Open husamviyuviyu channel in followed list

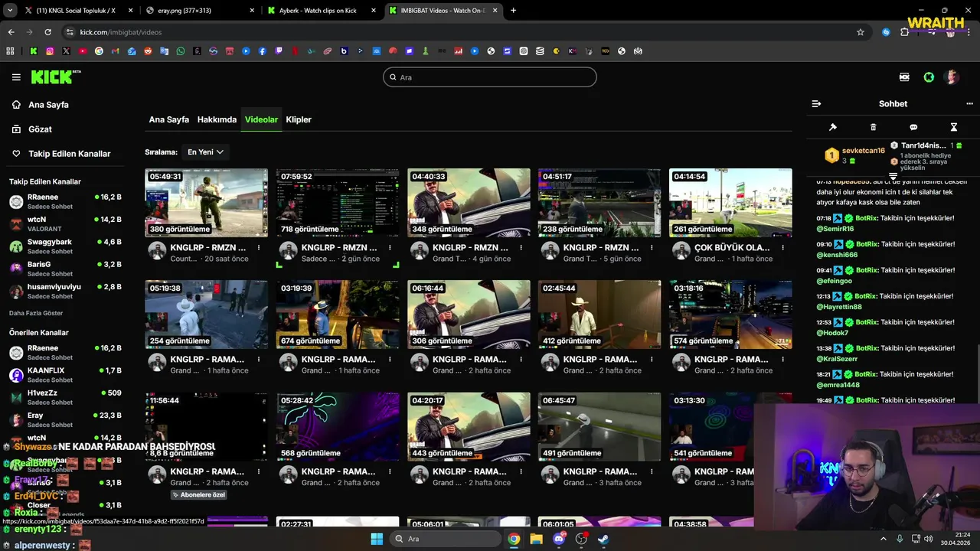65,291
